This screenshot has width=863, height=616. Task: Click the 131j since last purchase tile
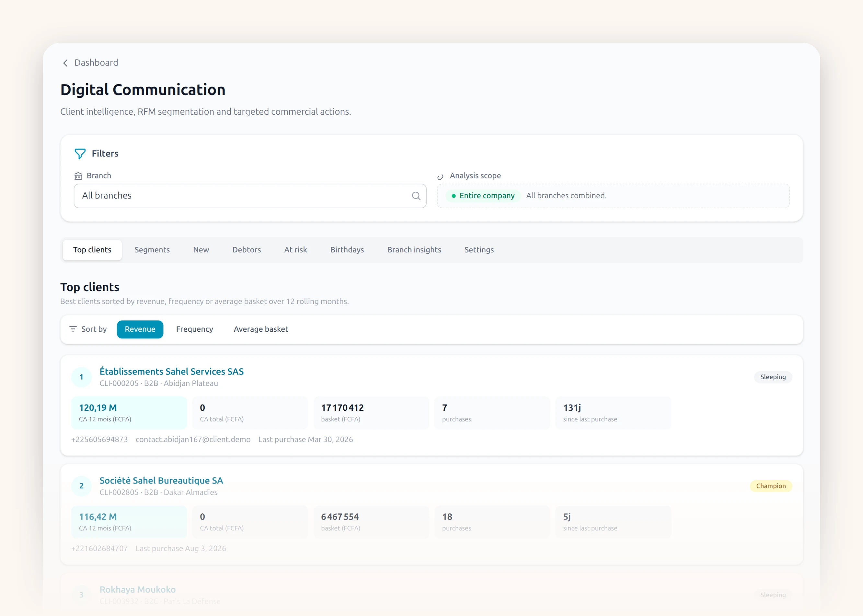click(x=613, y=413)
